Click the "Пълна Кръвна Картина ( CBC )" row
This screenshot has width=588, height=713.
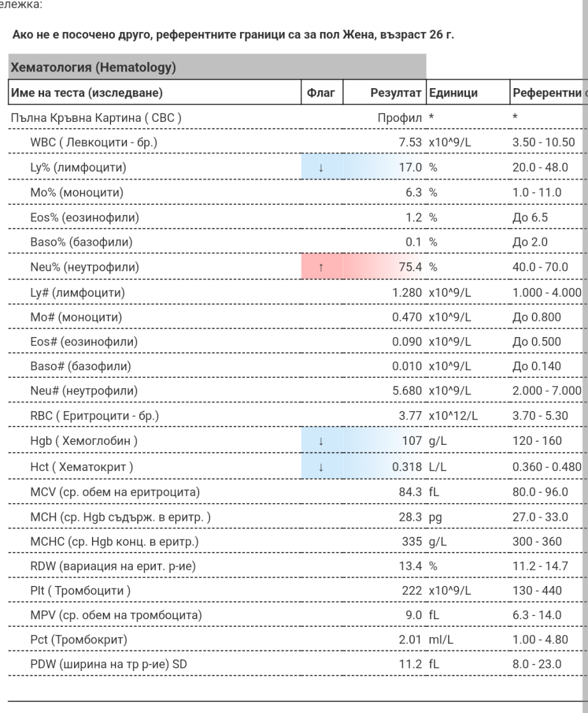[x=96, y=118]
